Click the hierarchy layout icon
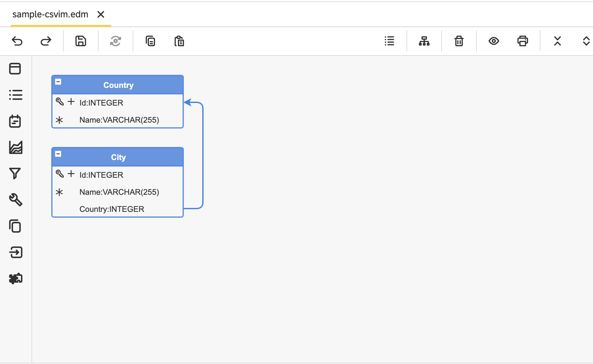The width and height of the screenshot is (593, 364). (x=424, y=41)
